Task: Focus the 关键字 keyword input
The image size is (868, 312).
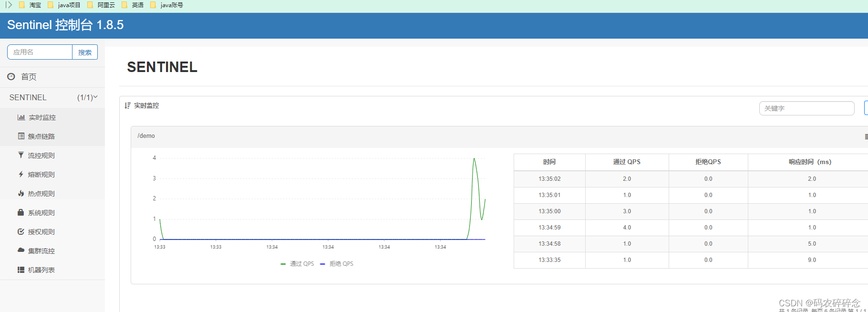Action: click(x=806, y=108)
